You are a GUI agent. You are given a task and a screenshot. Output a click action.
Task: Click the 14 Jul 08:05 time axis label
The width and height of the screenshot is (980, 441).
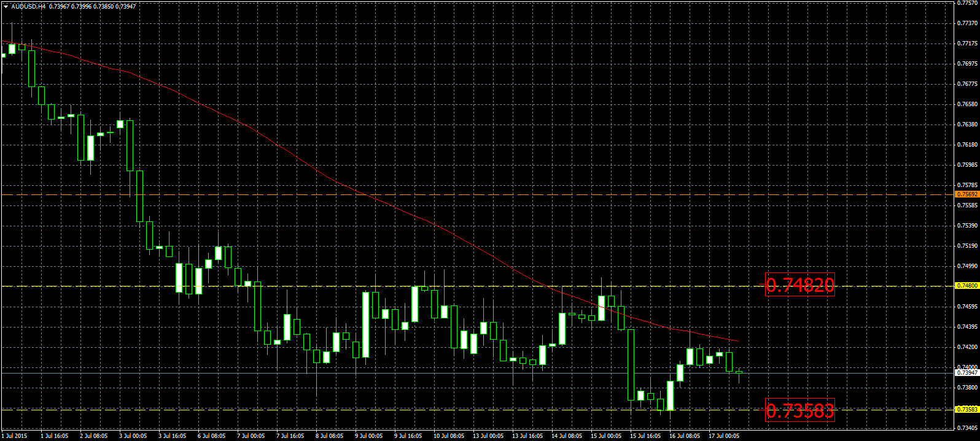tap(567, 436)
